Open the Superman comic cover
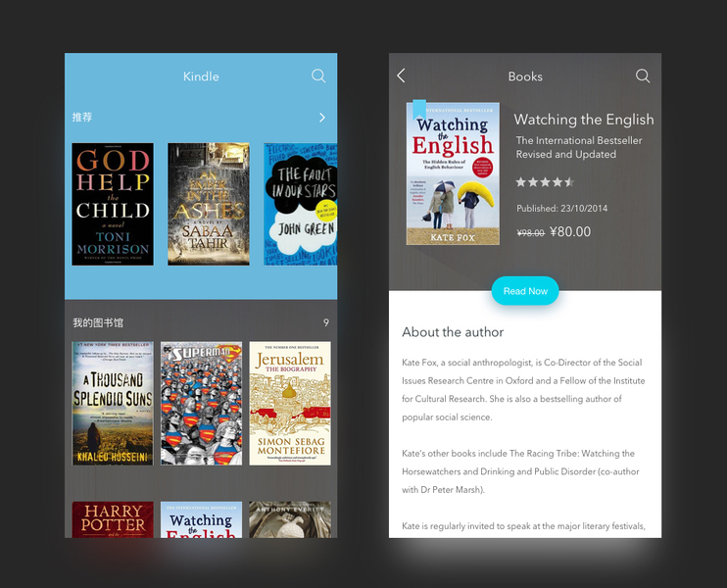 click(x=201, y=404)
